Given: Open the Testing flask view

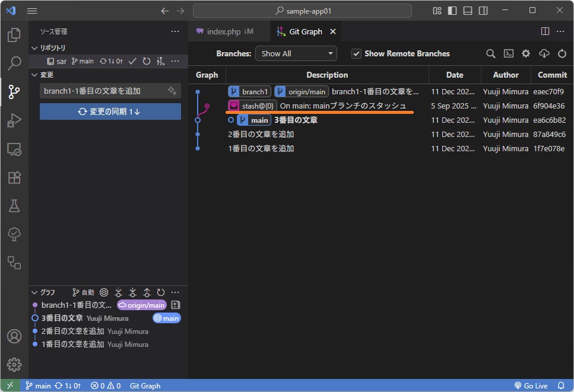Looking at the screenshot, I should tap(14, 206).
